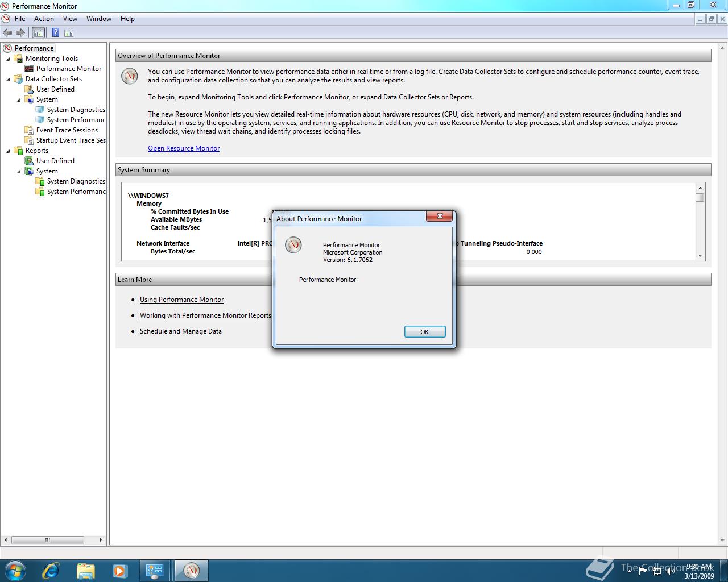Launch Internet Explorer from taskbar

coord(50,570)
